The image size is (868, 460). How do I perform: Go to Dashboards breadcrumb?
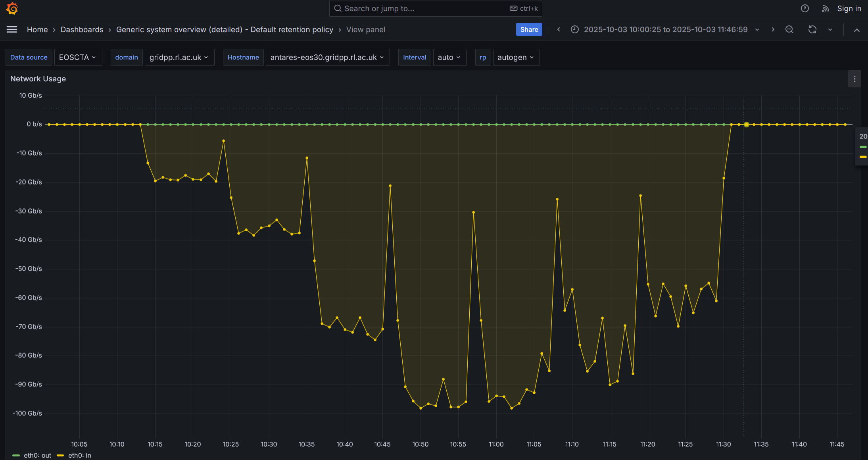(82, 29)
